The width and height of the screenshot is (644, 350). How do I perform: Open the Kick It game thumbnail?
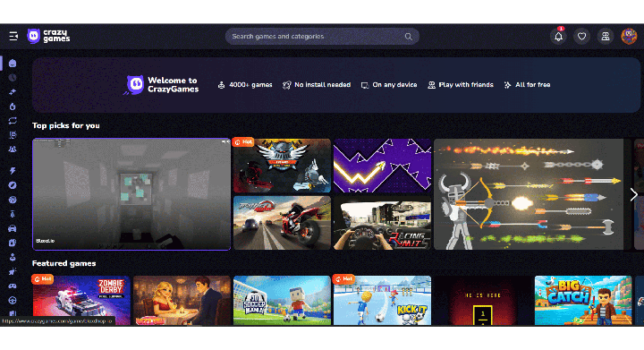coord(382,300)
